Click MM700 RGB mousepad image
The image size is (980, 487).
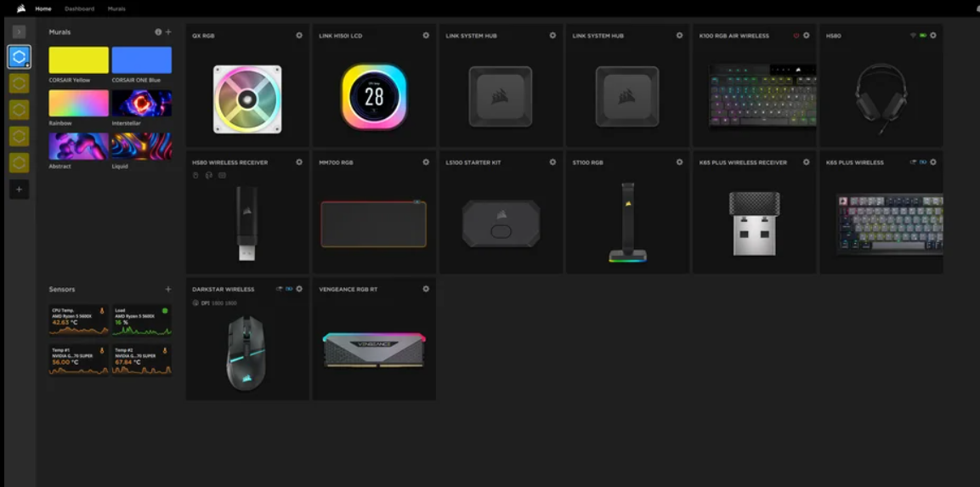[374, 224]
